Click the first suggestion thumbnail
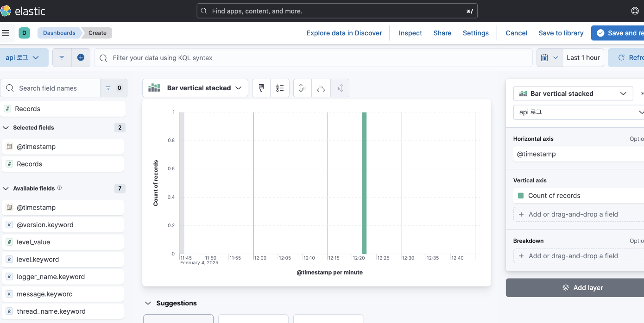Viewport: 644px width, 323px height. pyautogui.click(x=178, y=319)
